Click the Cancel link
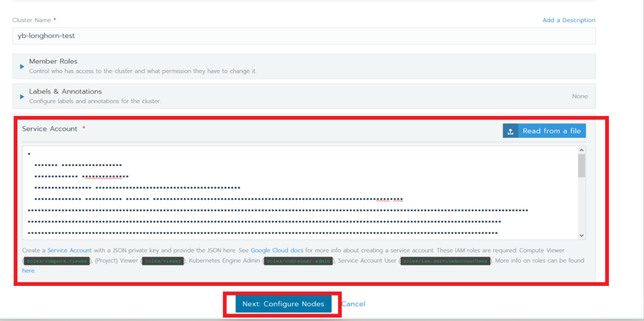The width and height of the screenshot is (644, 321). pyautogui.click(x=353, y=304)
